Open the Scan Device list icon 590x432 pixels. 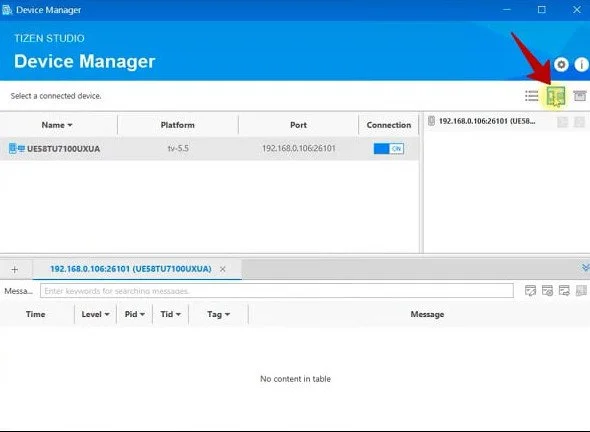click(531, 96)
